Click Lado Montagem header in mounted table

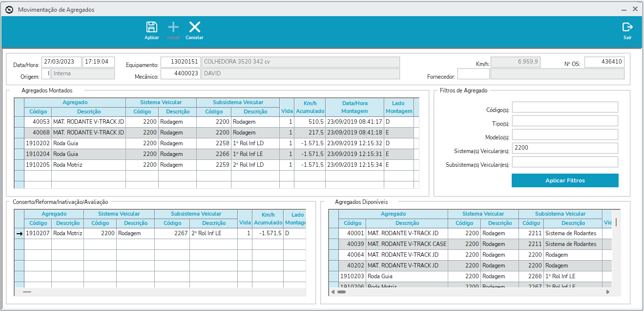pyautogui.click(x=398, y=107)
